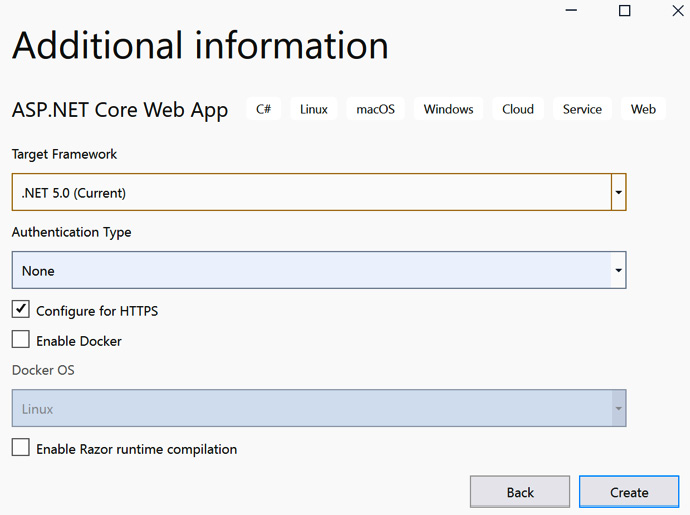Expand the Authentication Type dropdown arrow
690x515 pixels.
(618, 270)
